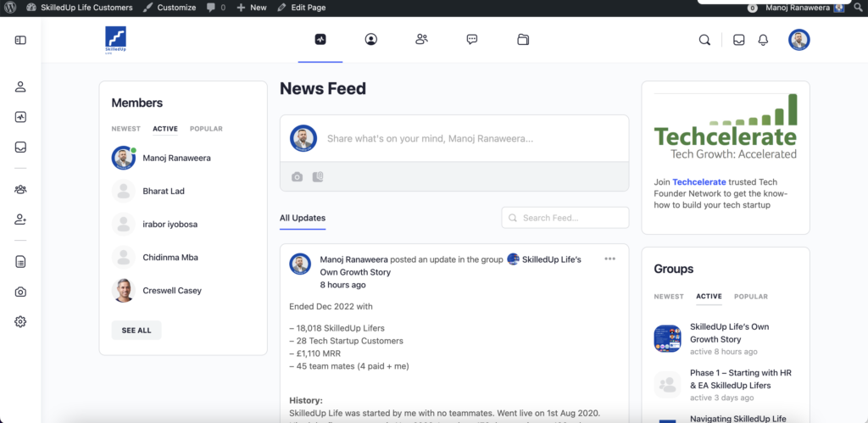Open the forums chat icon in header

pyautogui.click(x=472, y=39)
